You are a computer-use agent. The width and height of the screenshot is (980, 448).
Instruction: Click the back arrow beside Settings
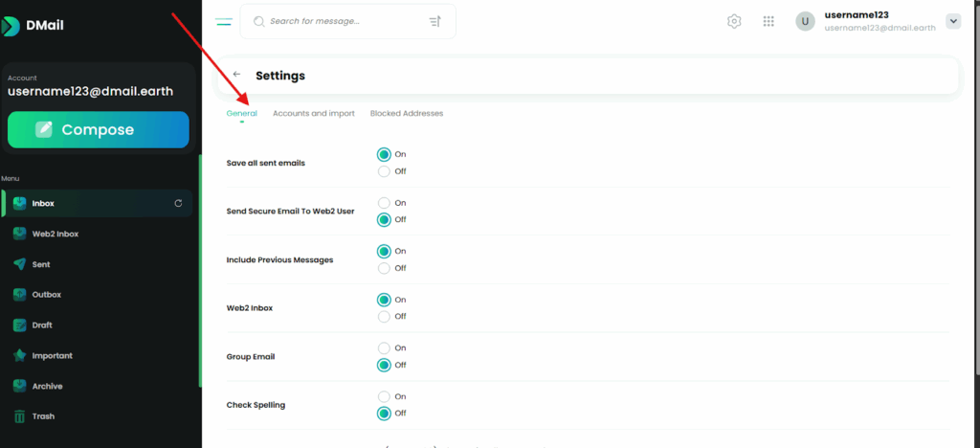tap(236, 75)
